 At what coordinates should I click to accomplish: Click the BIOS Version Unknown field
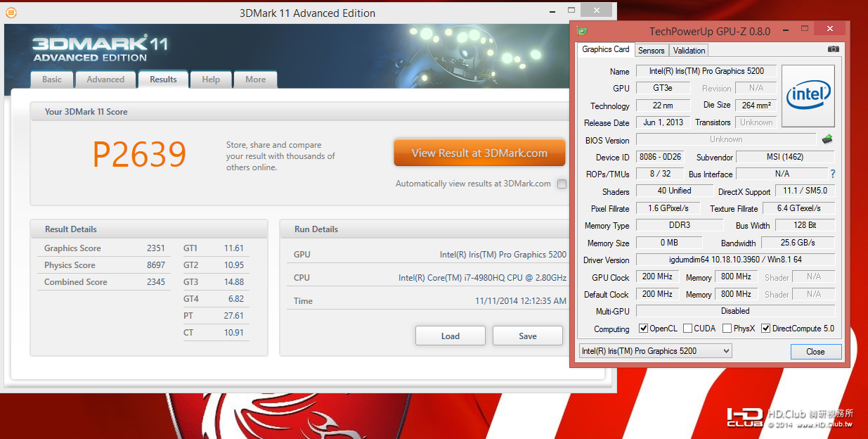726,139
